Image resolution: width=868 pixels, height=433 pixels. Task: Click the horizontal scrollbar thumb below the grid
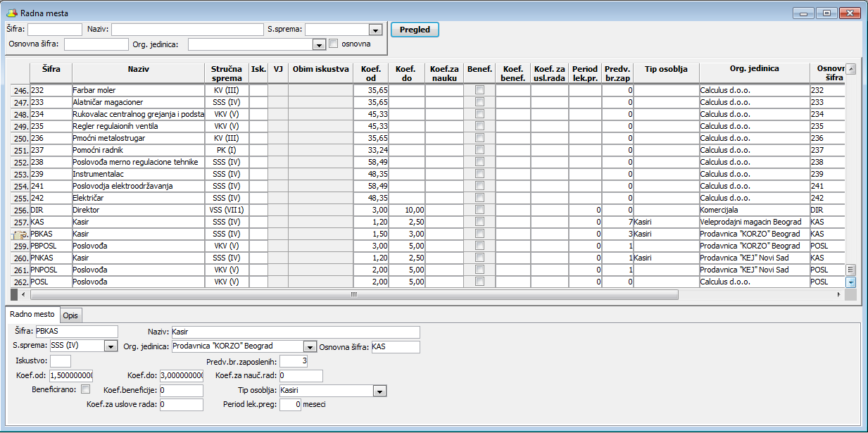(x=352, y=294)
